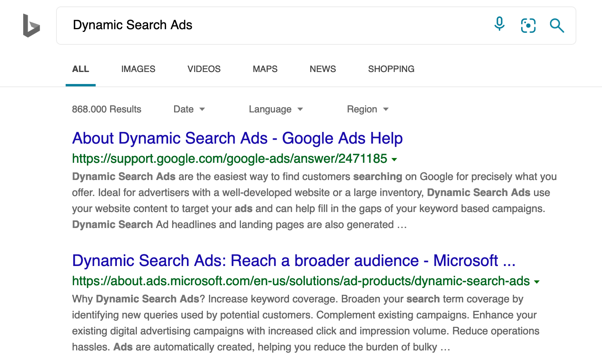Image resolution: width=602 pixels, height=364 pixels.
Task: Expand the chevron next to about.ads.microsoft.com URL
Action: [x=537, y=282]
